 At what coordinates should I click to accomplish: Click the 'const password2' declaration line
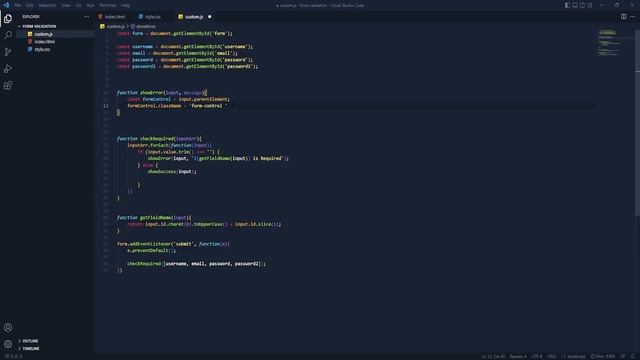point(187,66)
